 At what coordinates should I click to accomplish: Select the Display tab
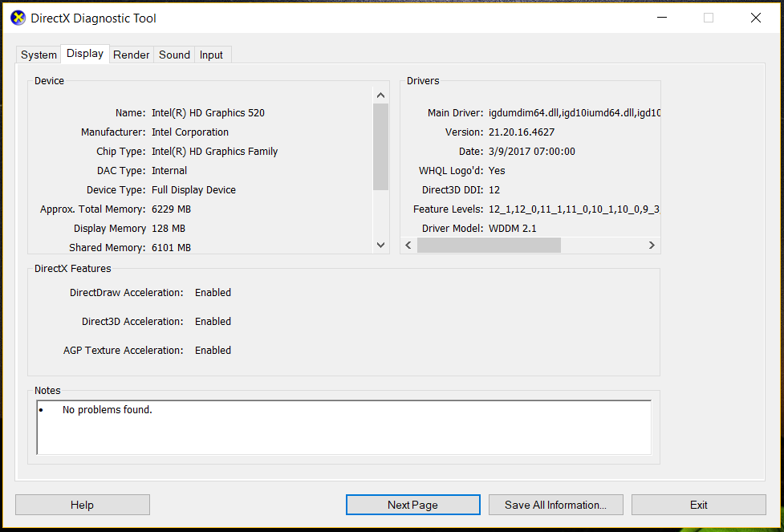pos(85,54)
